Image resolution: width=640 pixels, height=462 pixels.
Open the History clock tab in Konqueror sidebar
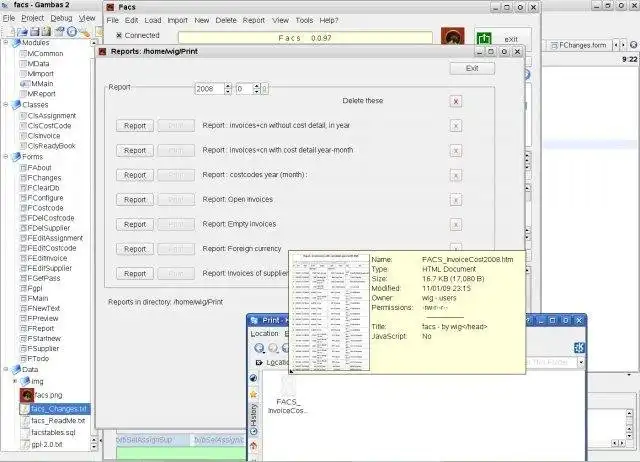253,419
